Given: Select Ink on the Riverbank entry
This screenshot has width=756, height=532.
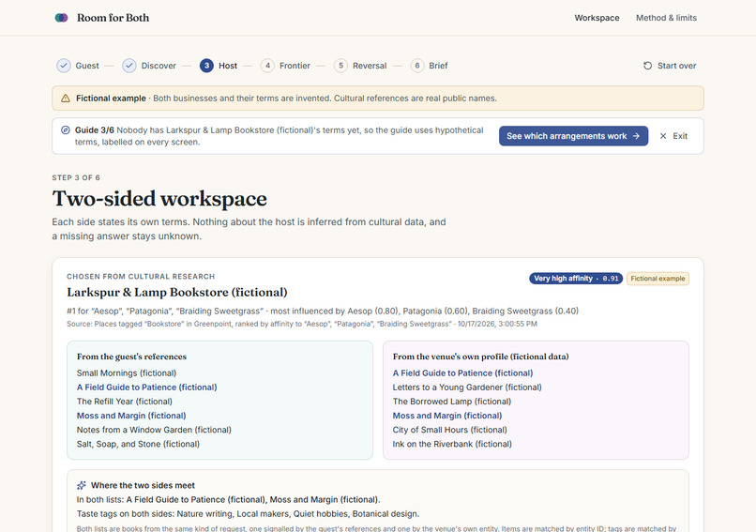Looking at the screenshot, I should 452,444.
